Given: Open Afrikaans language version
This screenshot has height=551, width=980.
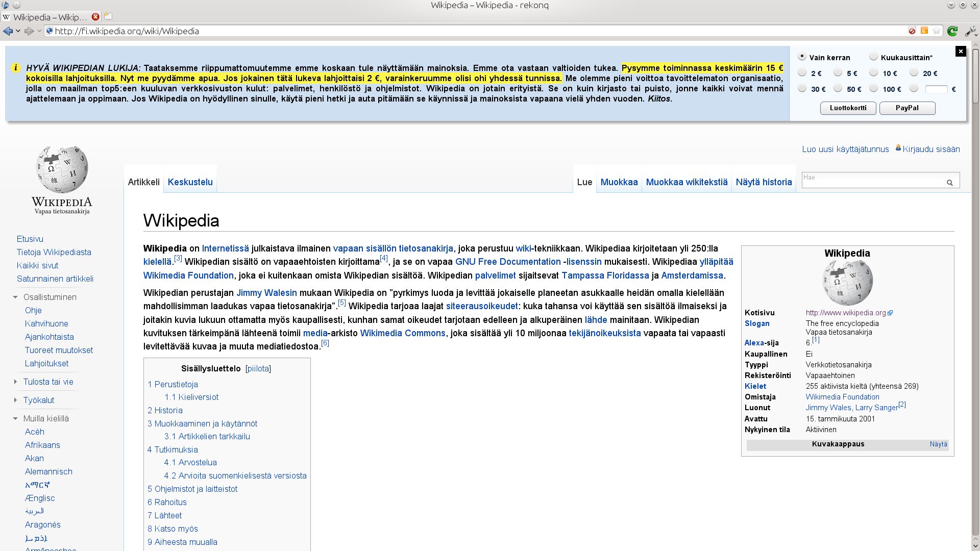Looking at the screenshot, I should click(42, 445).
